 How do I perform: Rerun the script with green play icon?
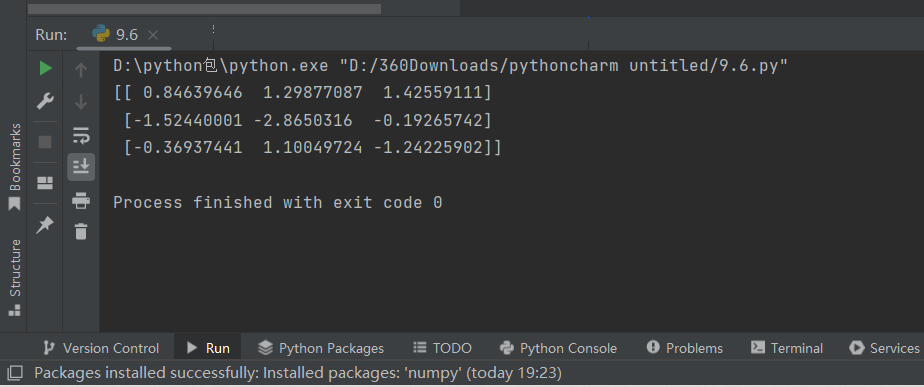pos(45,69)
